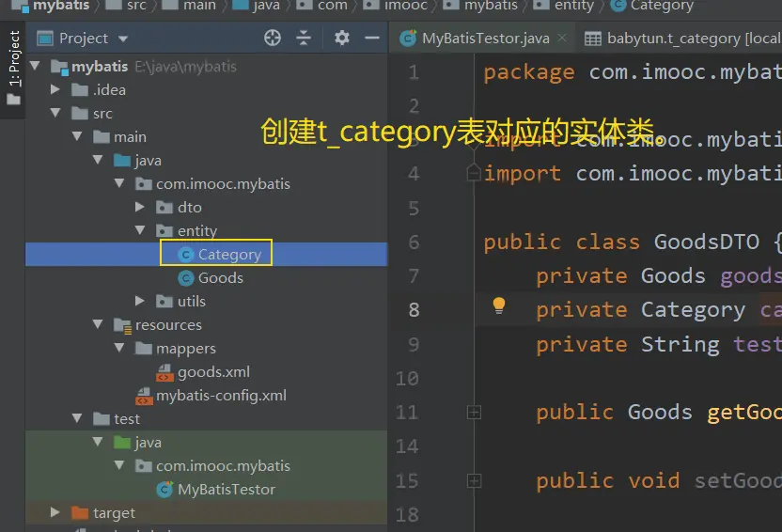Click the collapse all icon in Project panel

coord(304,38)
